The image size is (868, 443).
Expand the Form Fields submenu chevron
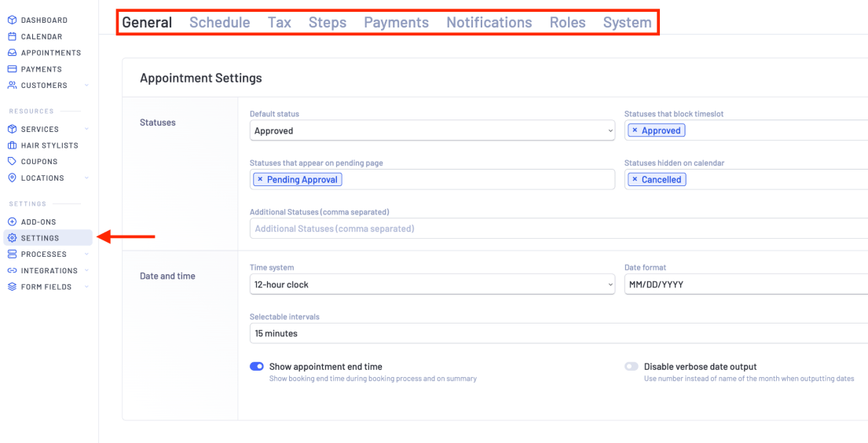point(86,287)
